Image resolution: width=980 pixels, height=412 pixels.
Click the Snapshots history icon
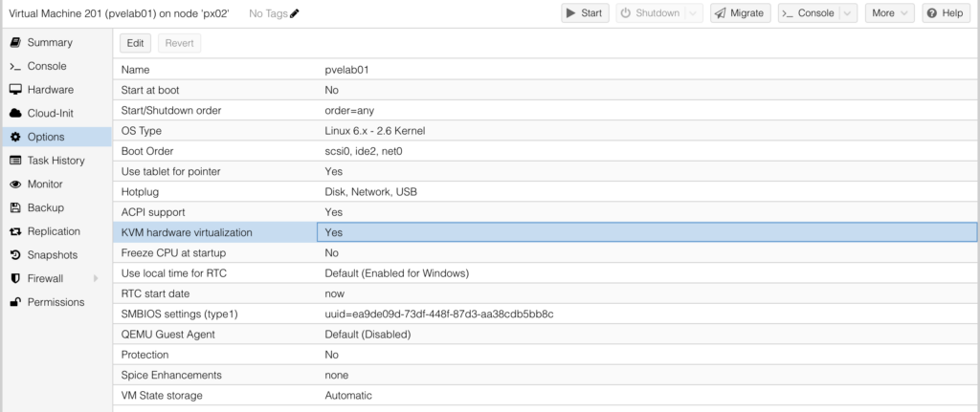coord(15,255)
